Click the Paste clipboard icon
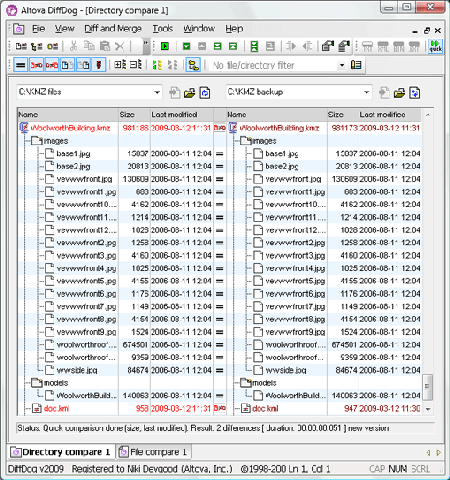This screenshot has height=480, width=450. (x=105, y=46)
